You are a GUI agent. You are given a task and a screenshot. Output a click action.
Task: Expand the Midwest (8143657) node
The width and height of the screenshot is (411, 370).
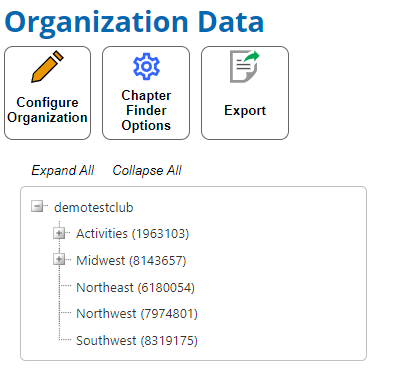59,259
